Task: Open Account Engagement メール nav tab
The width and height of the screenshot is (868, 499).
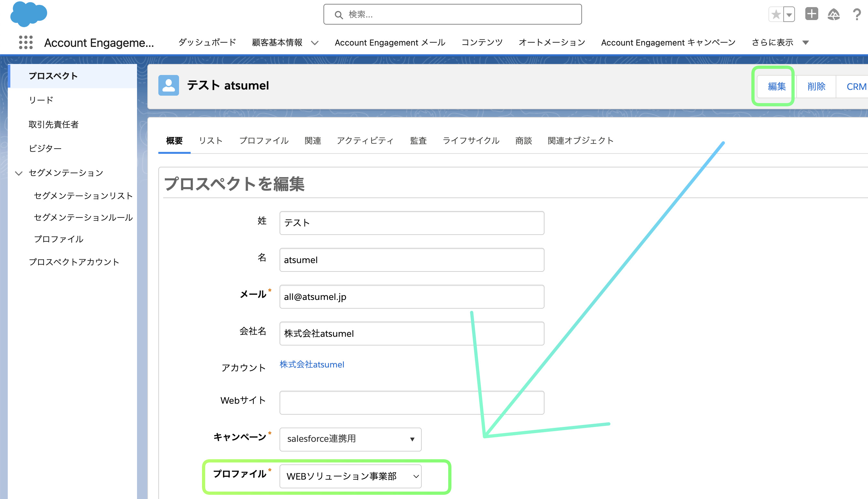Action: tap(390, 42)
